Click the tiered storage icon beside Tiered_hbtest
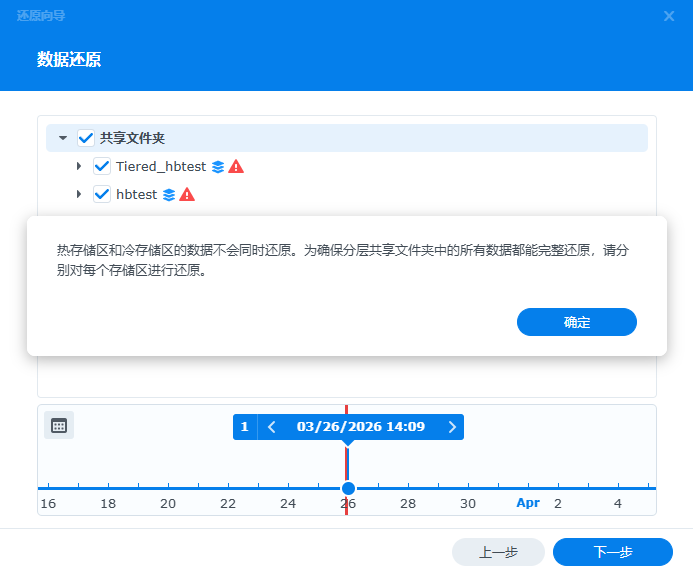This screenshot has width=693, height=575. (x=218, y=166)
